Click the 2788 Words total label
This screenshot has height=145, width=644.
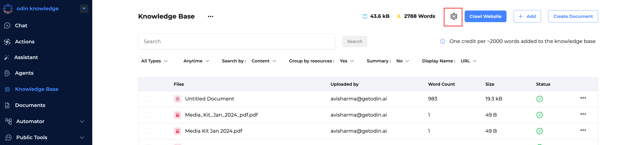coord(419,17)
